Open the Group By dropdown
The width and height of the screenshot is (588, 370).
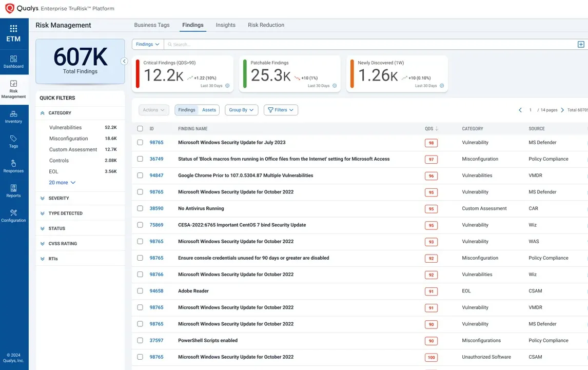tap(241, 110)
